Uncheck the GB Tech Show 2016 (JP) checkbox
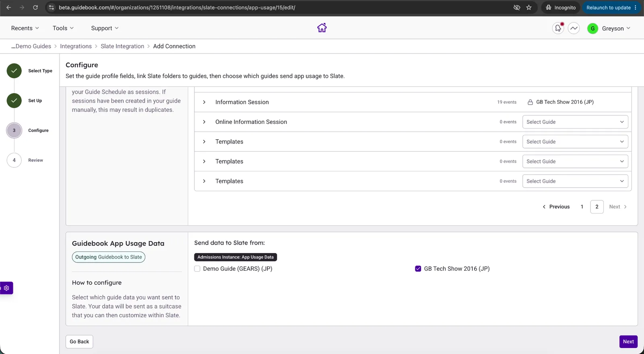Viewport: 644px width, 354px height. (x=418, y=269)
